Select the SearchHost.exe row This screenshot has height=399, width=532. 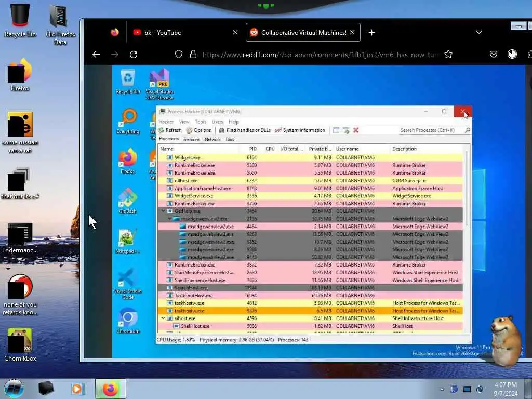pos(311,288)
